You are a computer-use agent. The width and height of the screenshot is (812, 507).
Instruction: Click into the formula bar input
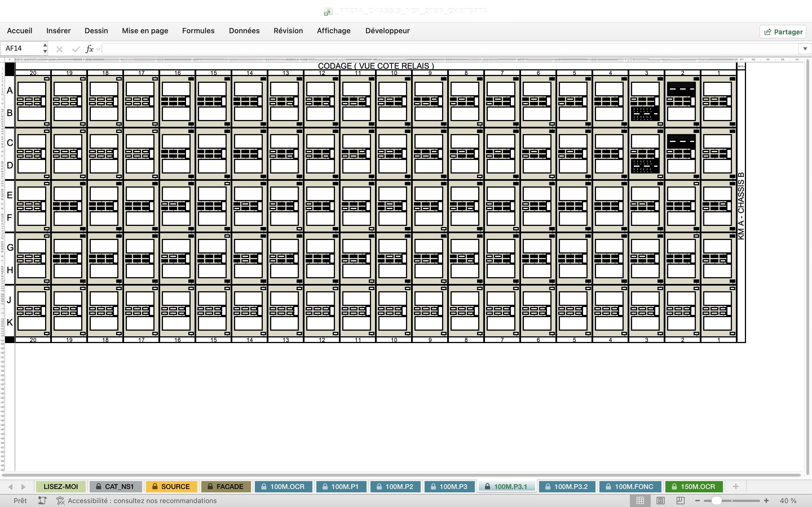click(x=450, y=49)
